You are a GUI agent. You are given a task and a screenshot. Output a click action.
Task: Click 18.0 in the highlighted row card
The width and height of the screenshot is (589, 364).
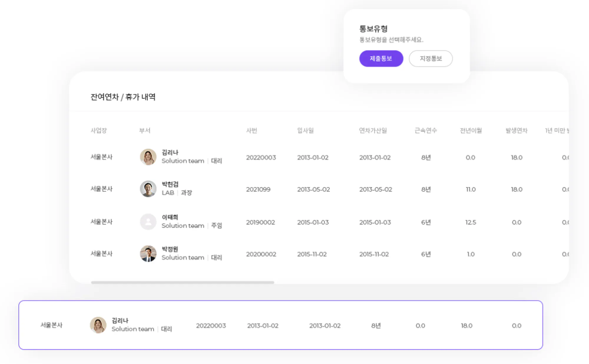click(x=466, y=326)
